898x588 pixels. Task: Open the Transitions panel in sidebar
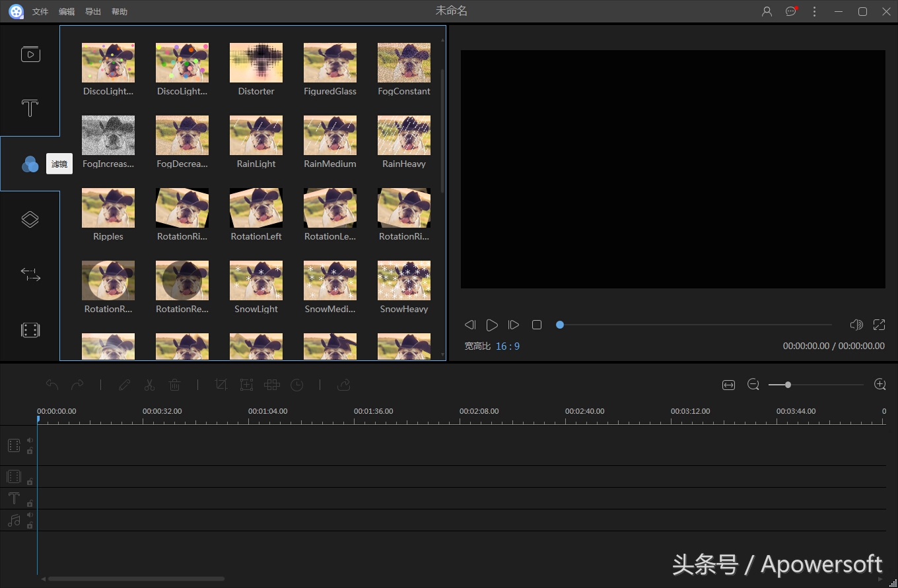click(x=30, y=275)
